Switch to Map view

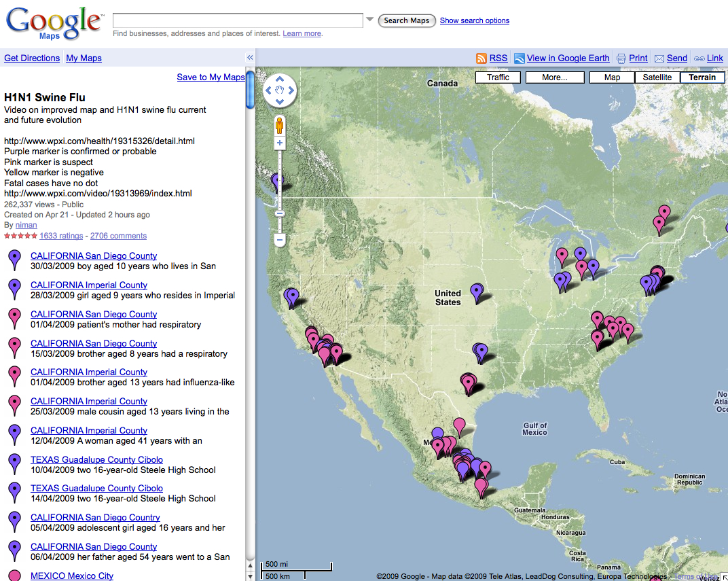[x=612, y=77]
